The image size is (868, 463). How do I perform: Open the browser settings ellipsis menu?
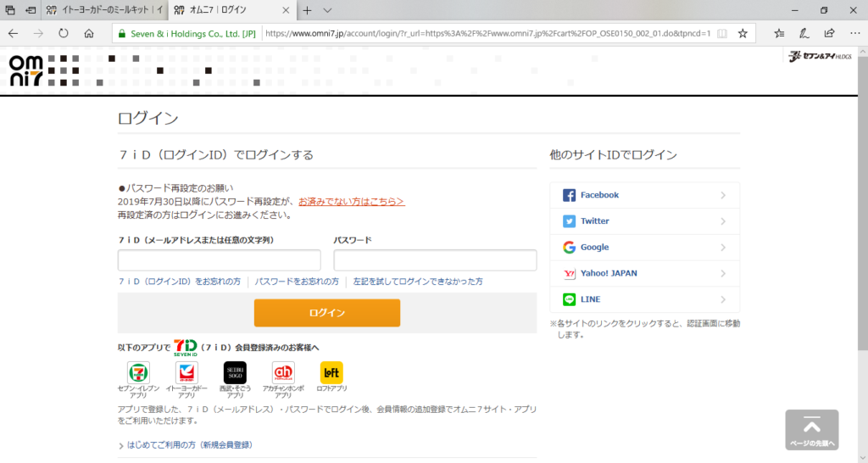tap(854, 33)
